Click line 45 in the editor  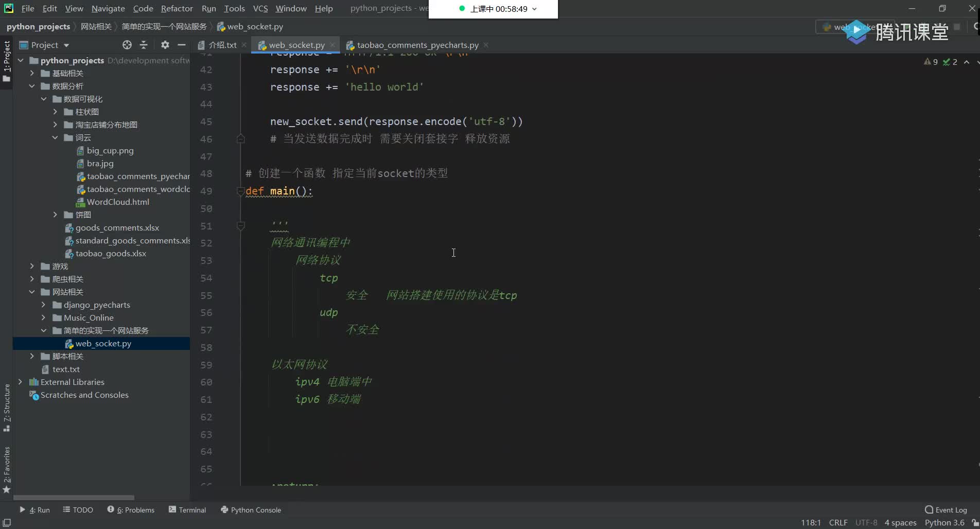click(396, 121)
